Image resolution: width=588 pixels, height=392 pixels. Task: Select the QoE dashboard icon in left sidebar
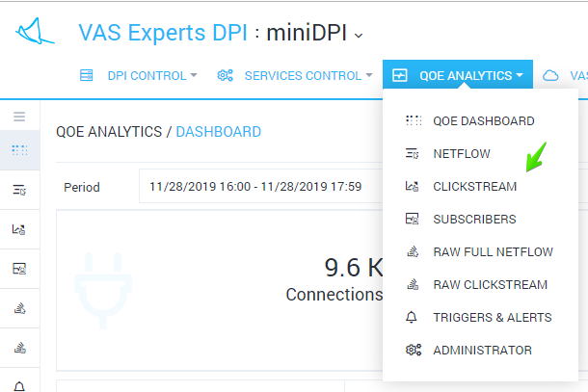click(18, 150)
